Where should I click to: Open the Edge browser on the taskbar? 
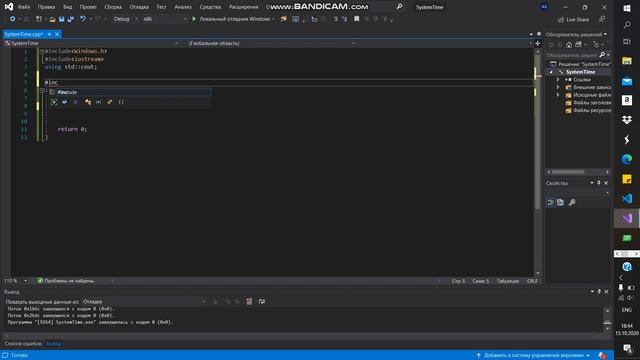coord(627,159)
